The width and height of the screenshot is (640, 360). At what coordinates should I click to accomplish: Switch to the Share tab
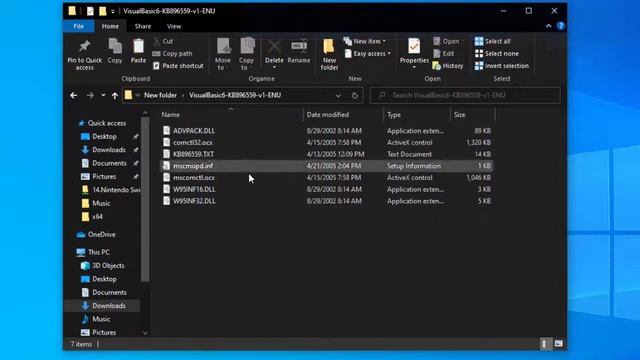point(143,26)
